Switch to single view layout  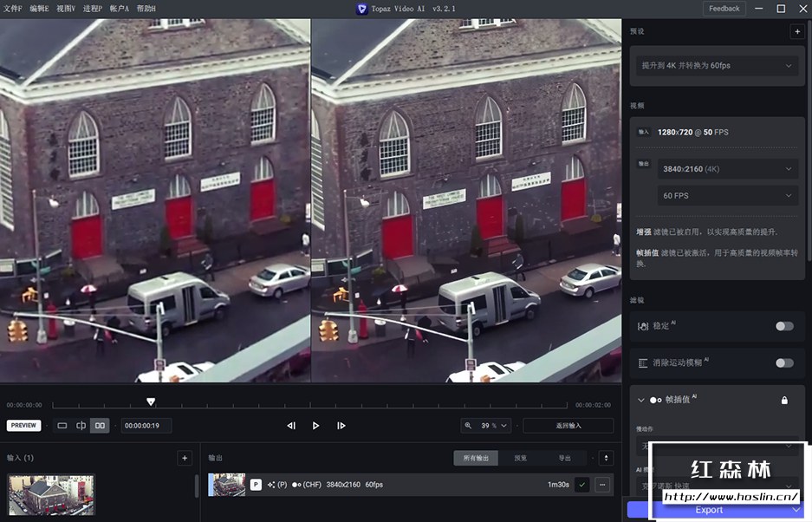62,426
